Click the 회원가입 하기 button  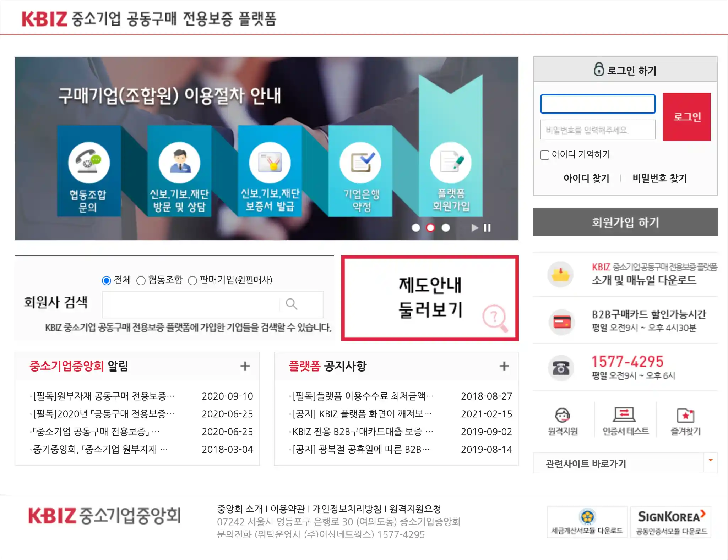coord(625,222)
